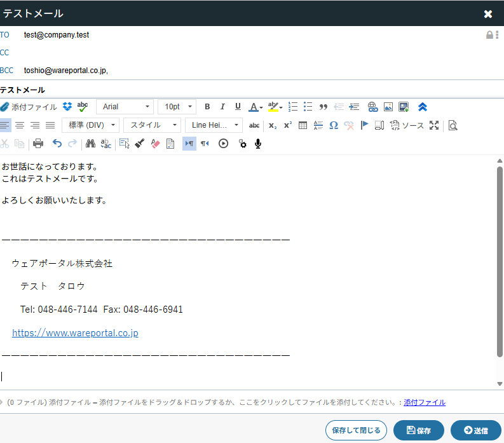
Task: Insert a hyperlink using the link icon
Action: [x=373, y=107]
